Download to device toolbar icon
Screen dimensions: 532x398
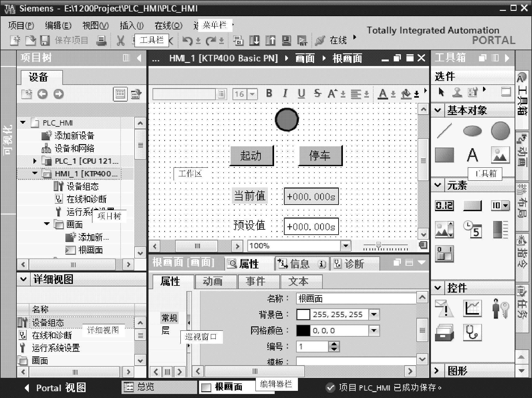pos(255,41)
